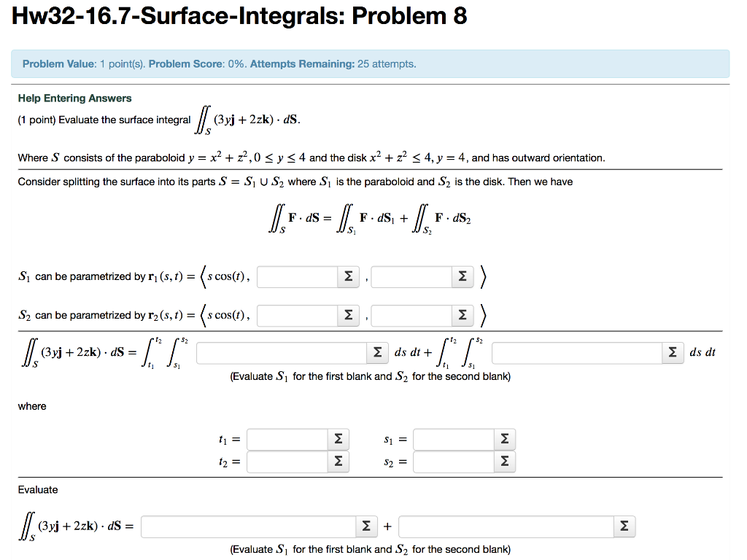Open the Help Entering Answers link
This screenshot has height=560, width=747.
(x=74, y=98)
